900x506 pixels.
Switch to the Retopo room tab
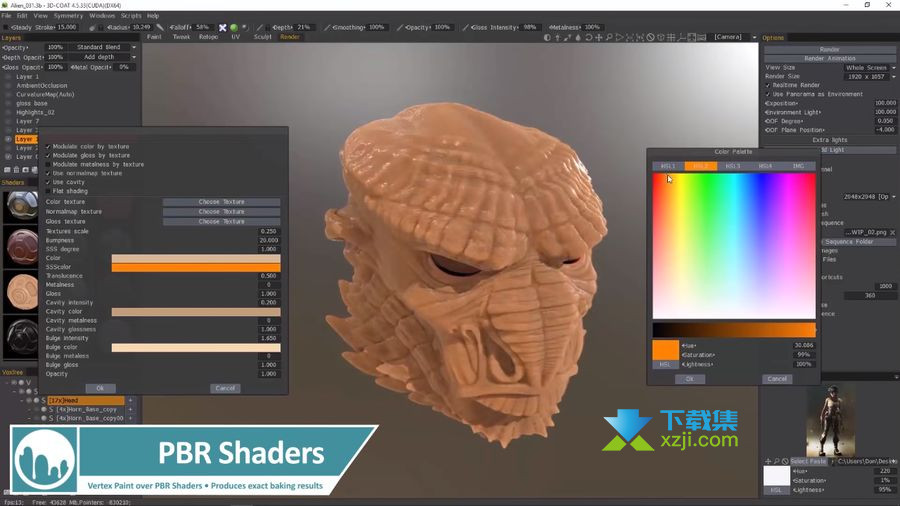click(208, 37)
